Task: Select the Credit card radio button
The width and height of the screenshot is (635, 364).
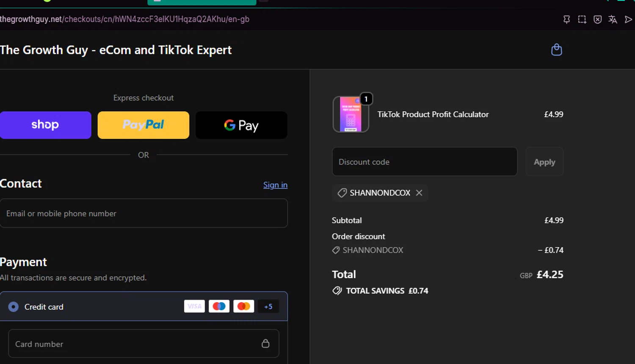Action: (14, 307)
